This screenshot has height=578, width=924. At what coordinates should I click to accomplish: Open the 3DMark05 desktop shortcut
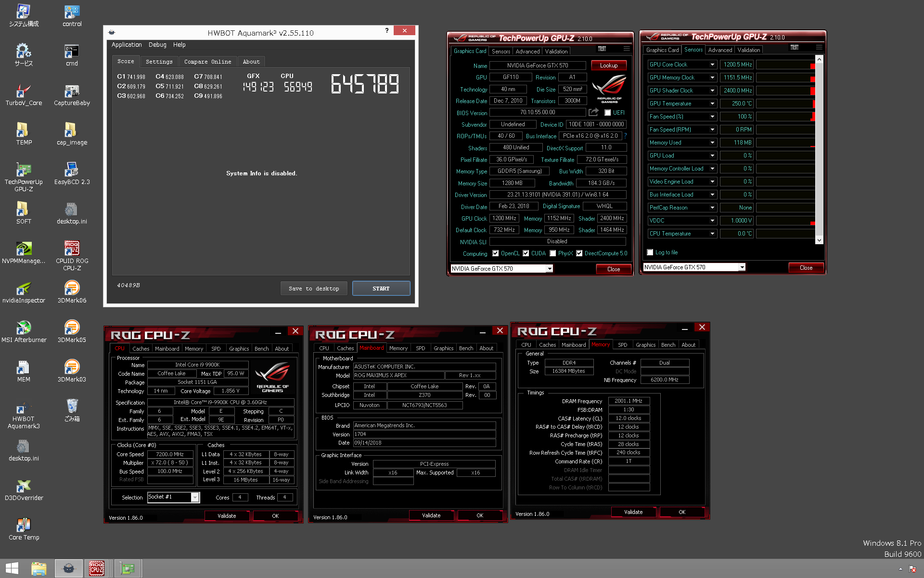pos(72,332)
